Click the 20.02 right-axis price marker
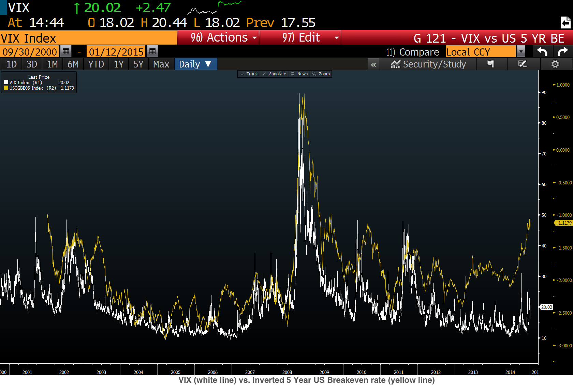This screenshot has height=392, width=573. coord(546,307)
